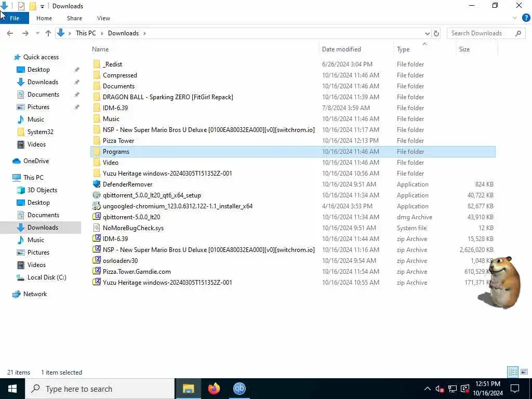Open the DefenderRemover application icon
The width and height of the screenshot is (532, 399).
pyautogui.click(x=97, y=184)
